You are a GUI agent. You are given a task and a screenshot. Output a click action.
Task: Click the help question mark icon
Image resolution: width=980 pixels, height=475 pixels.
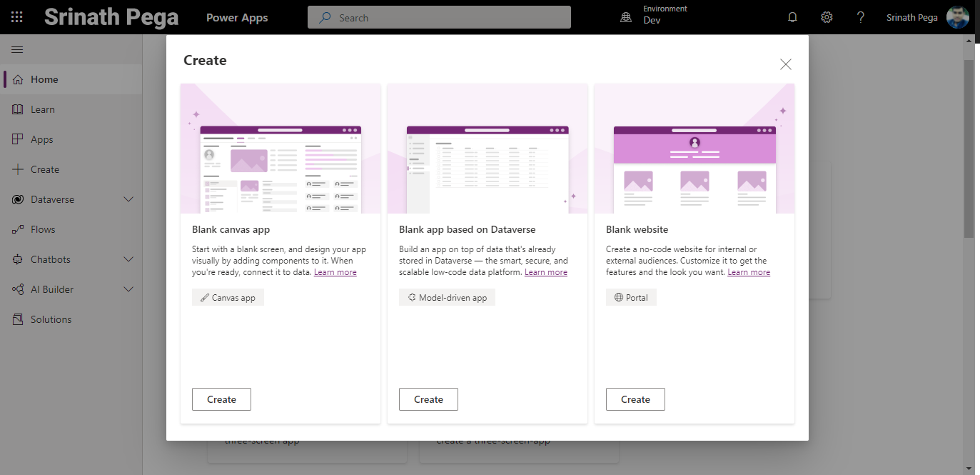click(x=861, y=17)
